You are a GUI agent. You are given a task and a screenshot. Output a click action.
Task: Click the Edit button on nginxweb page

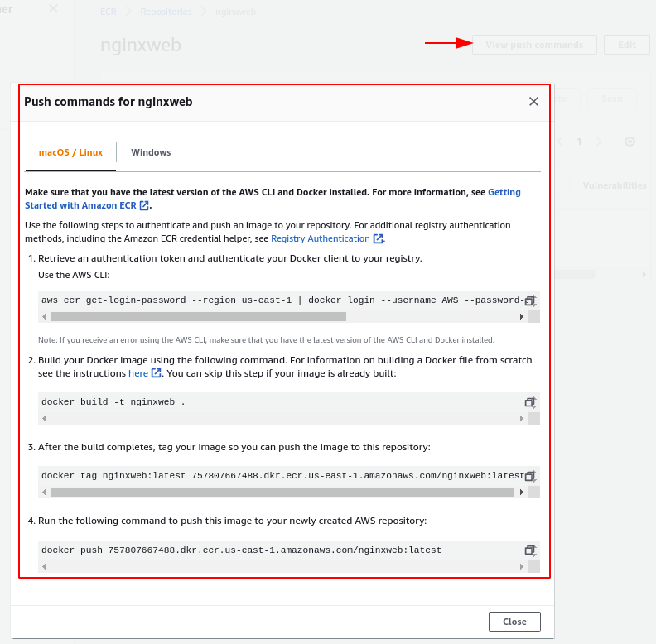point(627,45)
